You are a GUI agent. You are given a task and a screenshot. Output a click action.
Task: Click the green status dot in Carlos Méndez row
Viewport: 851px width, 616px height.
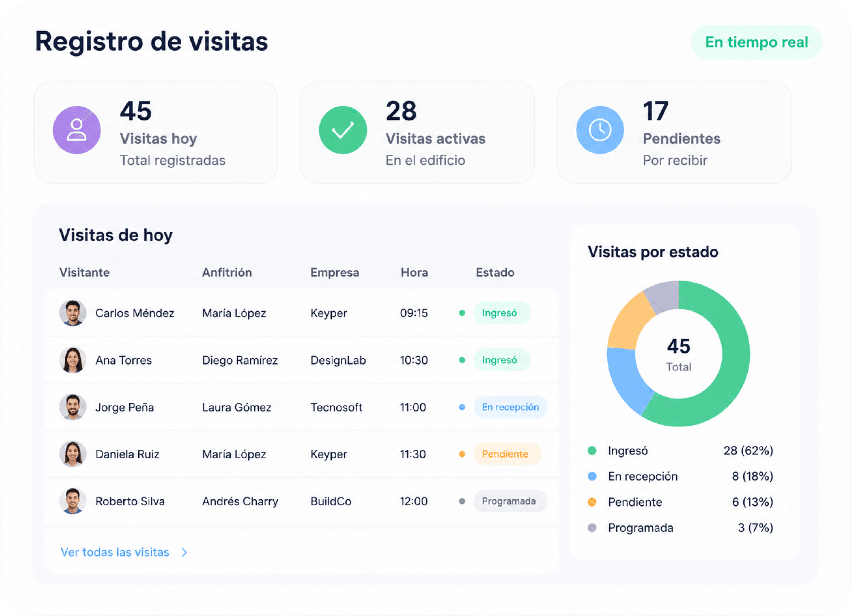pos(462,313)
